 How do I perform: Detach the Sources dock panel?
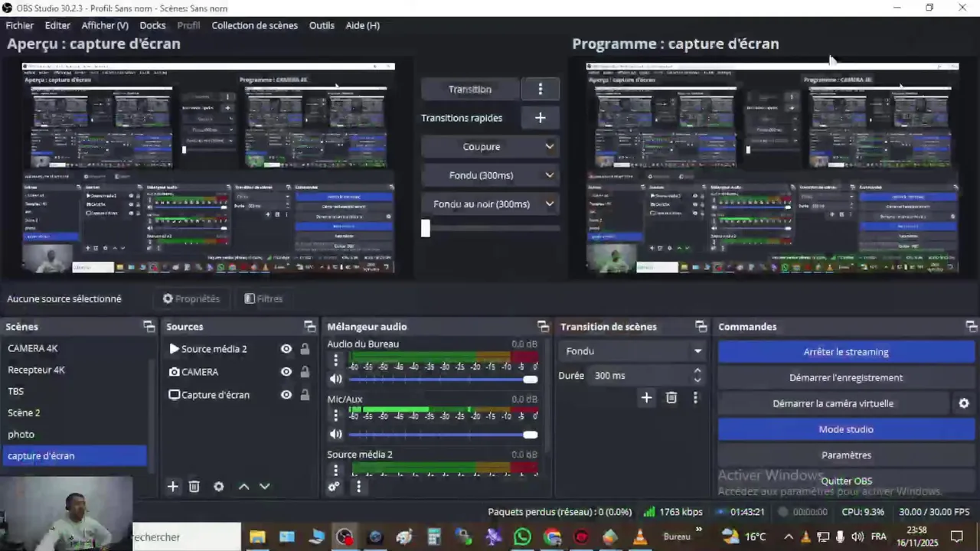point(309,327)
